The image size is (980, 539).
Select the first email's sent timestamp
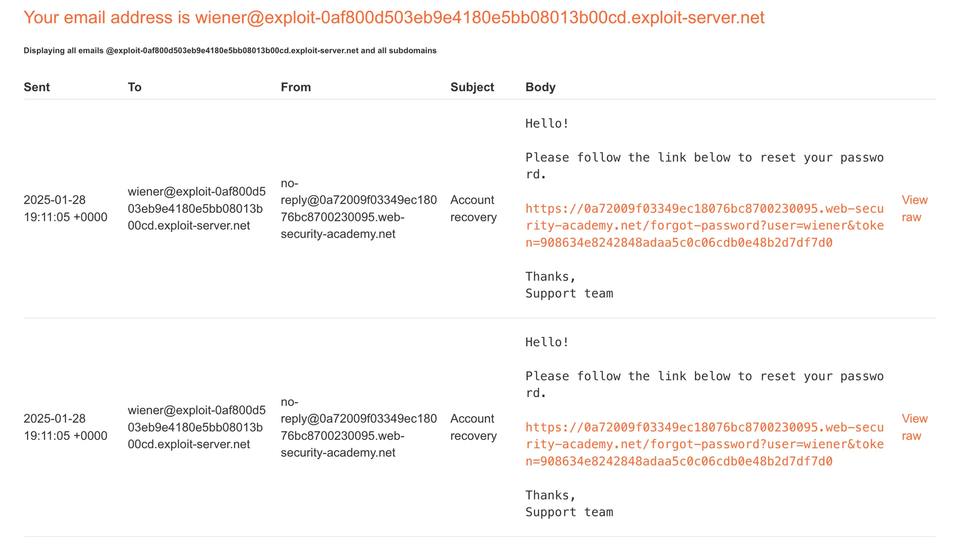pos(65,209)
